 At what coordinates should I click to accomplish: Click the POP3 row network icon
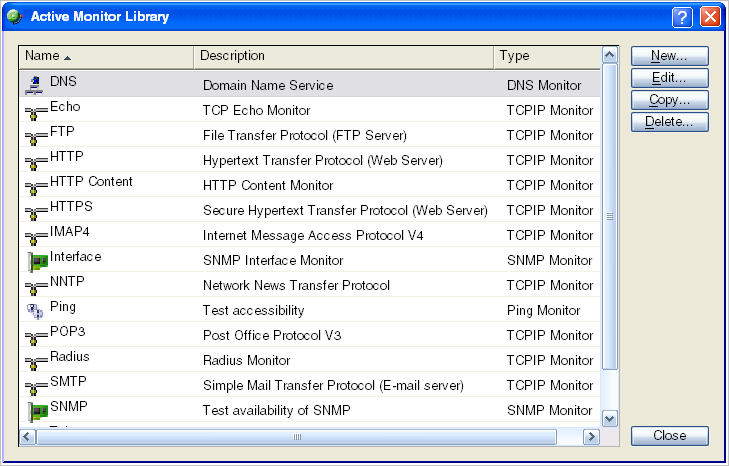pyautogui.click(x=36, y=337)
